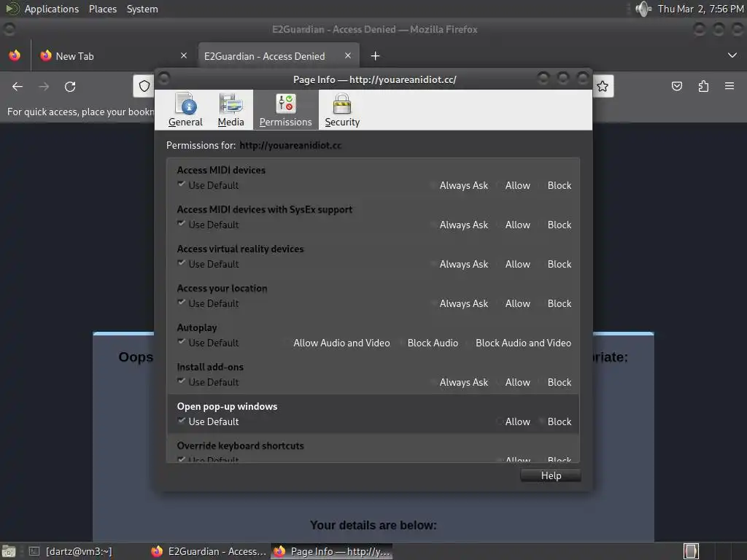Viewport: 747px width, 560px height.
Task: Expand the list all tabs chevron
Action: (732, 55)
